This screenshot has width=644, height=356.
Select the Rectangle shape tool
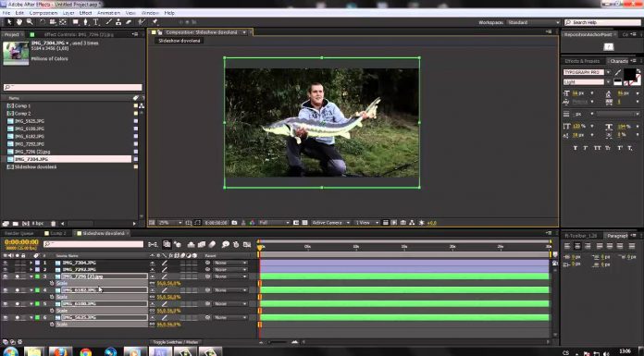click(x=76, y=22)
